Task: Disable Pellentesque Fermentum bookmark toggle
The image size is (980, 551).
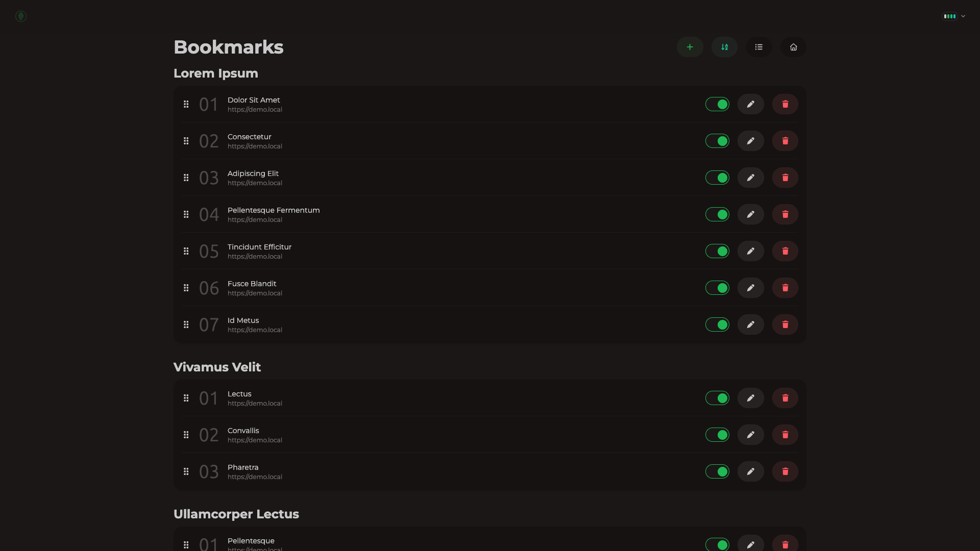Action: 717,214
